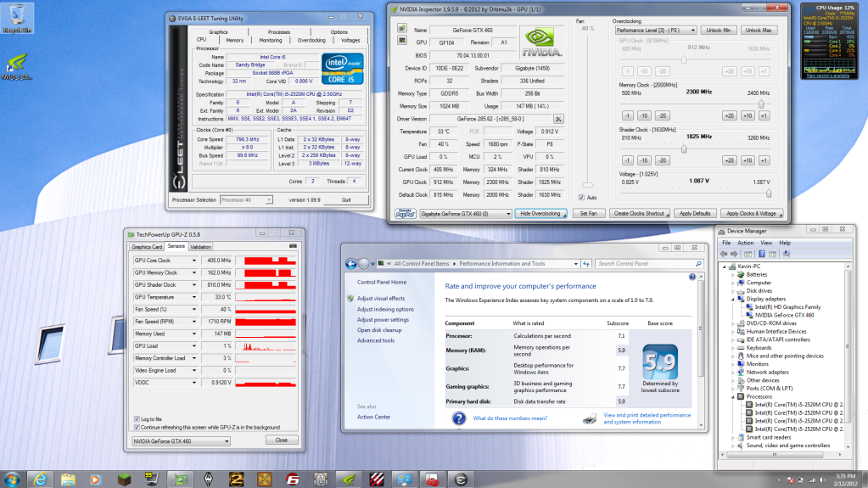Click Control Panel back navigation button
Screen dimensions: 868x488
[x=351, y=264]
